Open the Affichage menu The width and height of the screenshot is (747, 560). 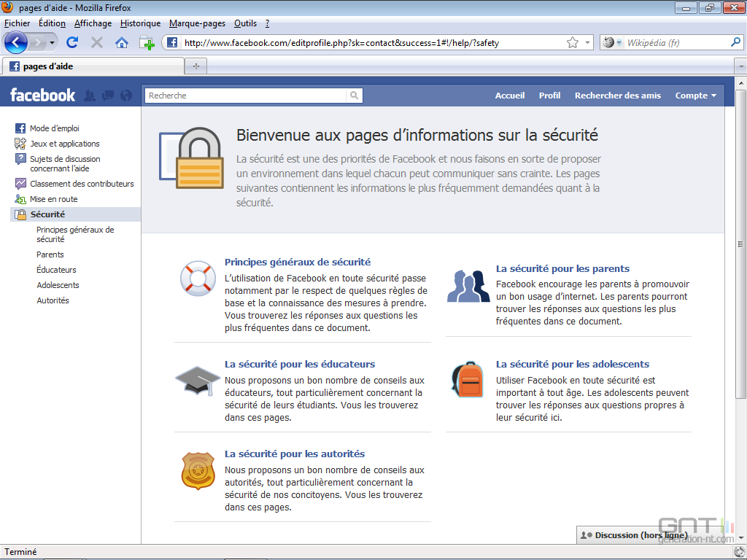(93, 23)
